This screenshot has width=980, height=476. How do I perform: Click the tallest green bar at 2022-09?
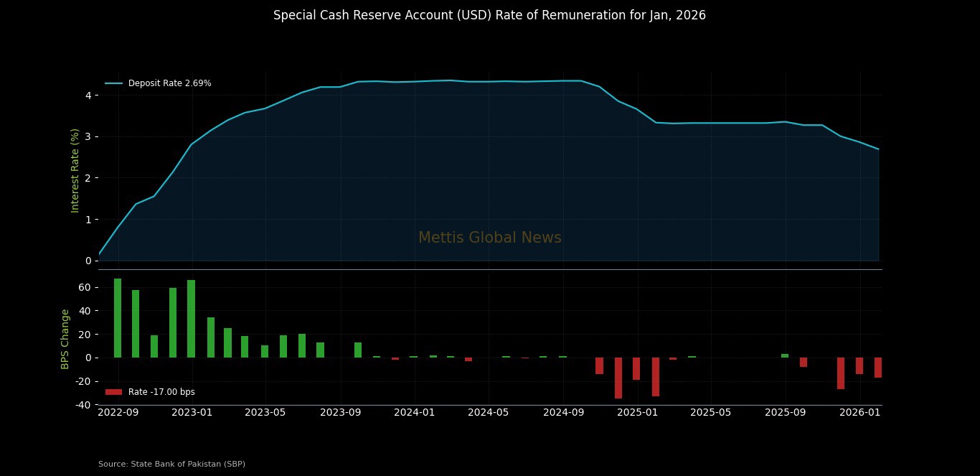[x=118, y=318]
